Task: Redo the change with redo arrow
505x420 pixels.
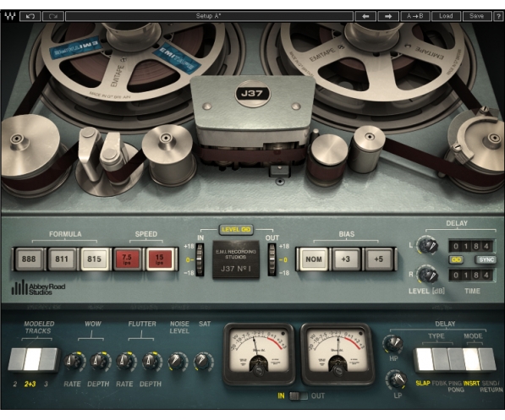Action: tap(52, 16)
